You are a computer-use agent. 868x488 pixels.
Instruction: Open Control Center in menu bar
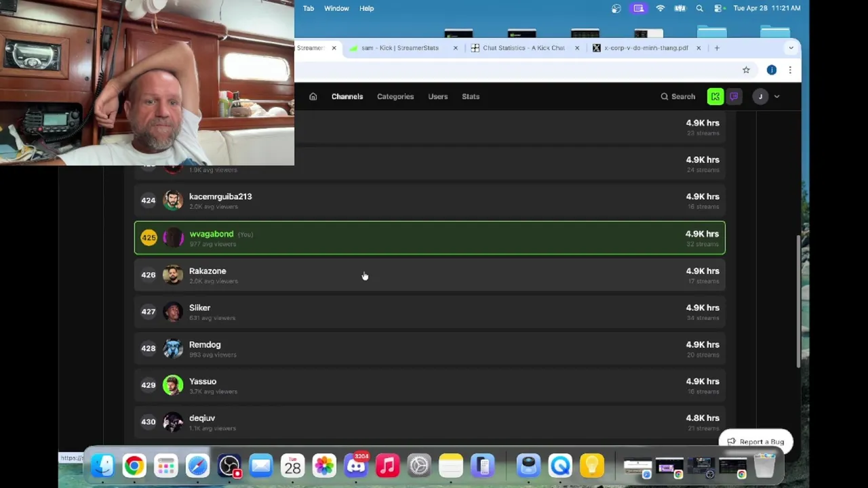tap(718, 8)
